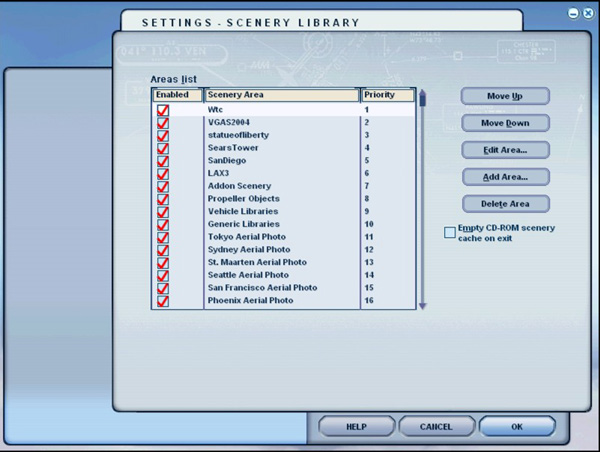Toggle the SearsTower enabled checkbox

[163, 148]
